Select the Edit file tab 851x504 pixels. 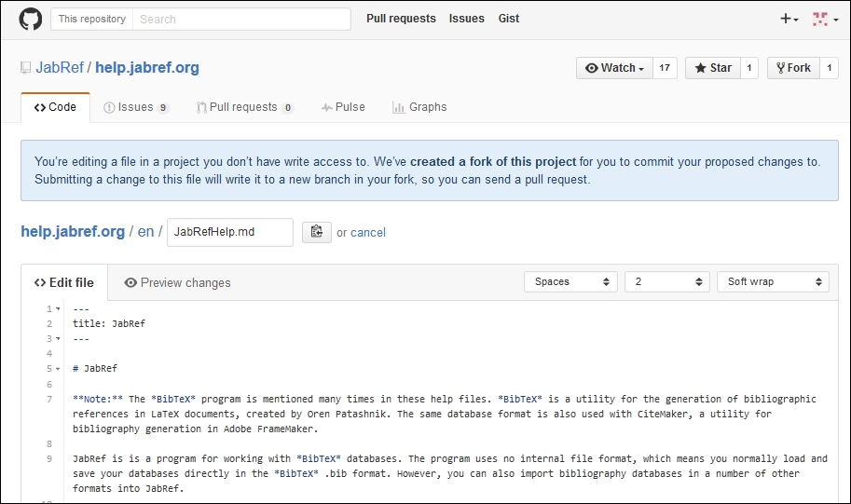pos(64,282)
